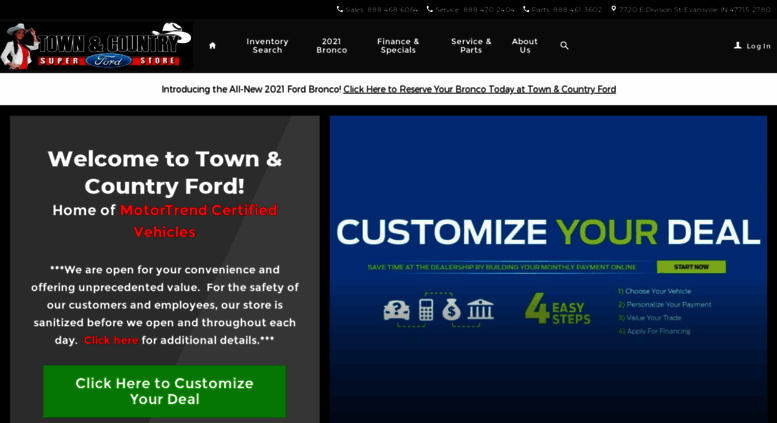Screen dimensions: 777x423
Task: Open the About Us menu
Action: [525, 46]
